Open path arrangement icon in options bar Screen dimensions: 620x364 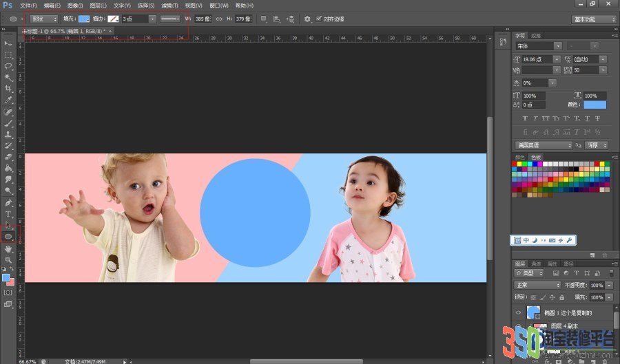(x=291, y=19)
